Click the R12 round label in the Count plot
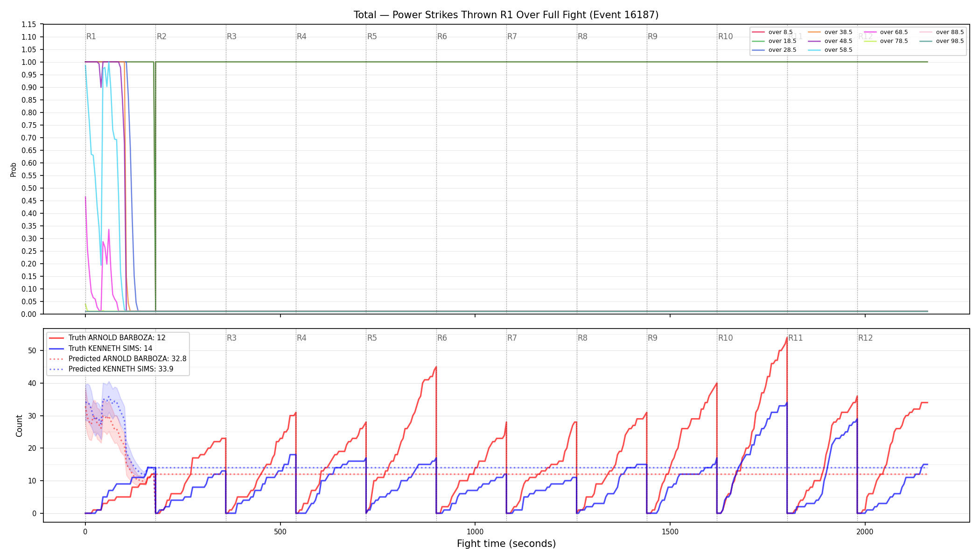The width and height of the screenshot is (980, 560). click(x=865, y=338)
